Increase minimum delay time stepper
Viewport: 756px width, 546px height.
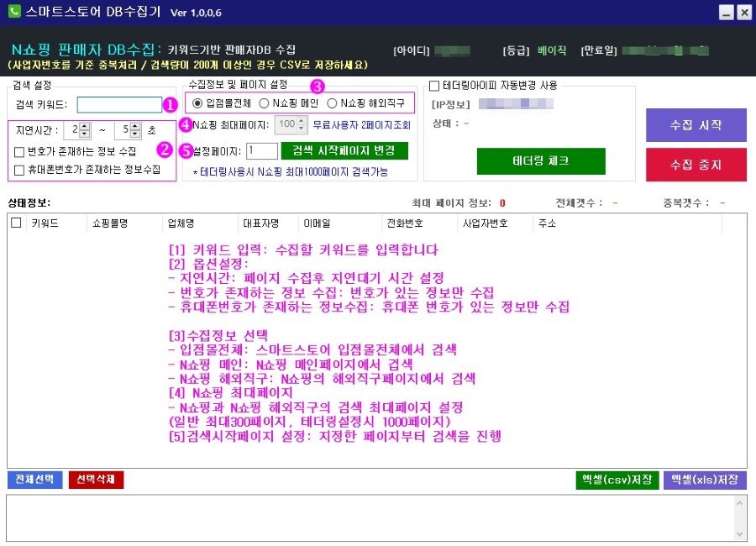click(85, 126)
